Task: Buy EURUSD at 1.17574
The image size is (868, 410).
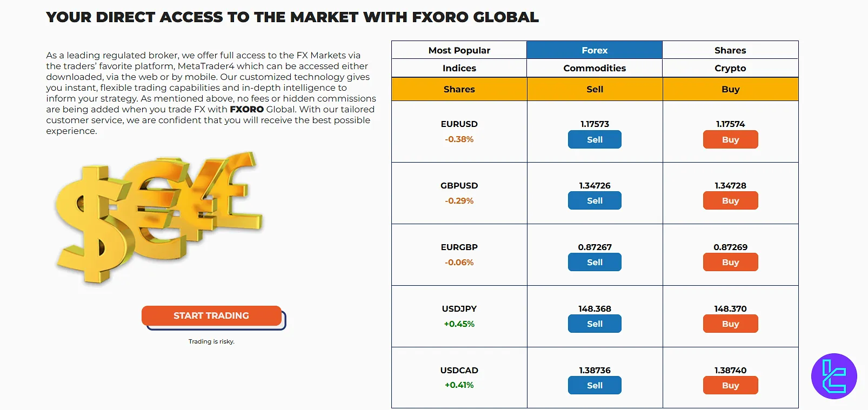Action: (730, 139)
